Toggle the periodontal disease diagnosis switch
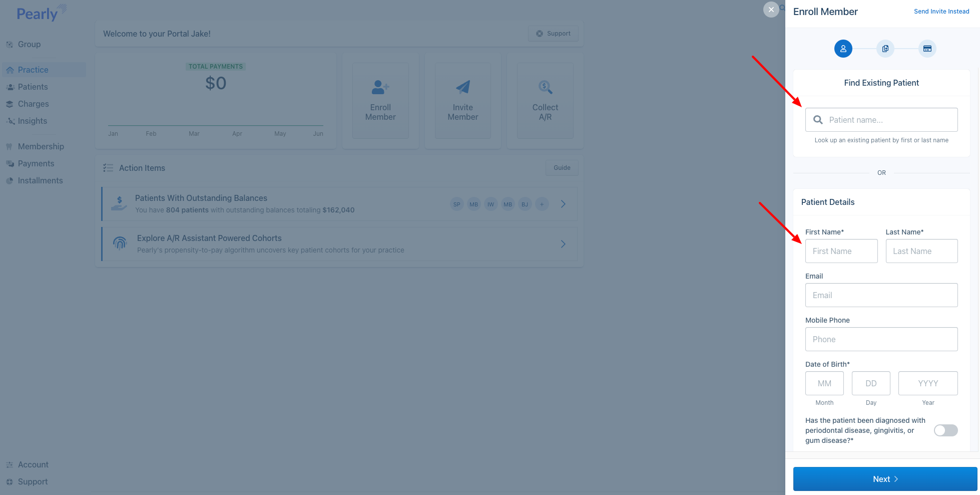This screenshot has width=980, height=495. (x=945, y=430)
